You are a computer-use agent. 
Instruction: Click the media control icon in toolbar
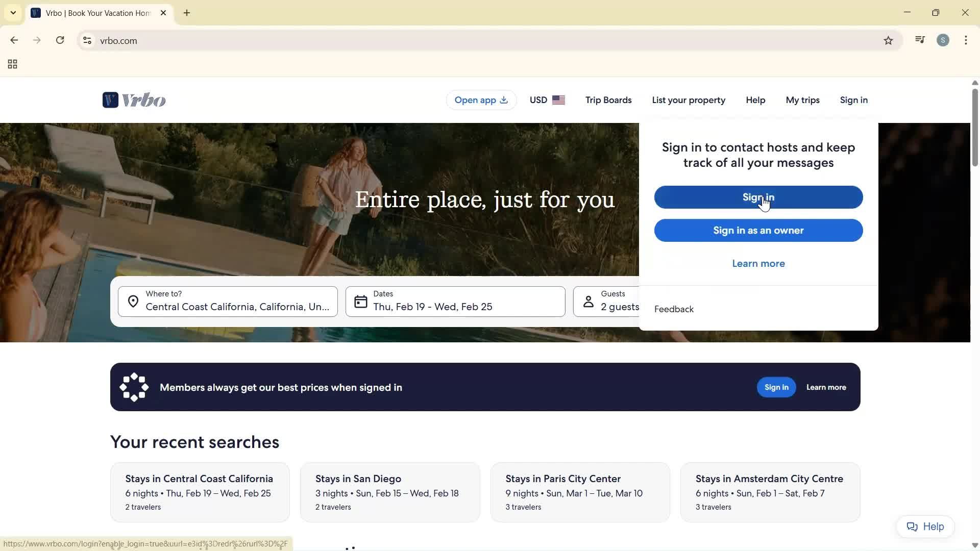pos(920,40)
